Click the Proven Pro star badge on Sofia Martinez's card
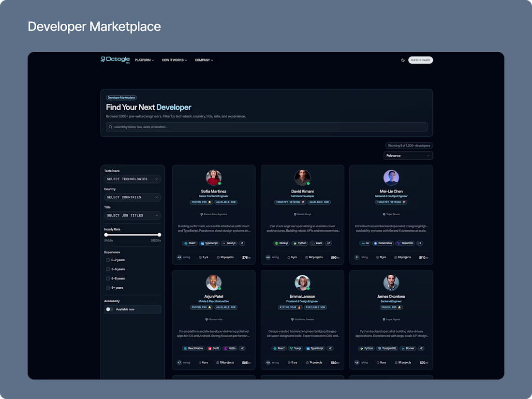Screen dimensions: 532x399 pos(201,202)
